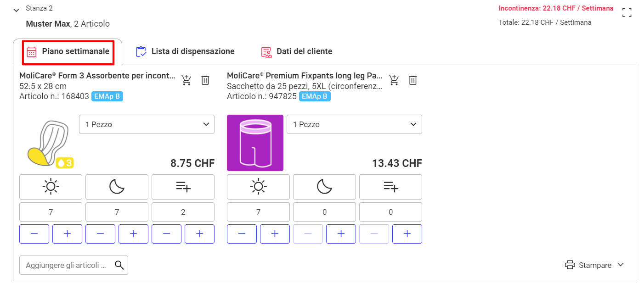Screen dimensions: 644x289
Task: Click Form 3 night quantity field
Action: click(117, 212)
